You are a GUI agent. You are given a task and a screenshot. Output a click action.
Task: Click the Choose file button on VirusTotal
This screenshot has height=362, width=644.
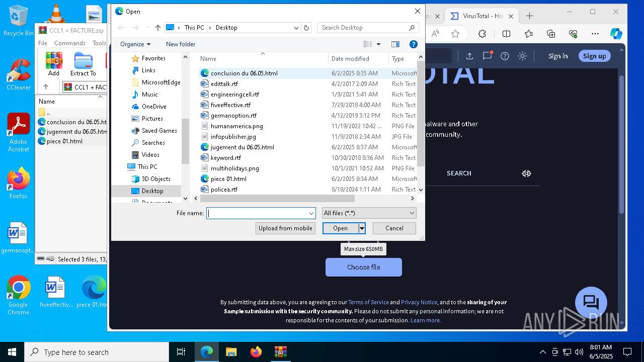click(364, 267)
